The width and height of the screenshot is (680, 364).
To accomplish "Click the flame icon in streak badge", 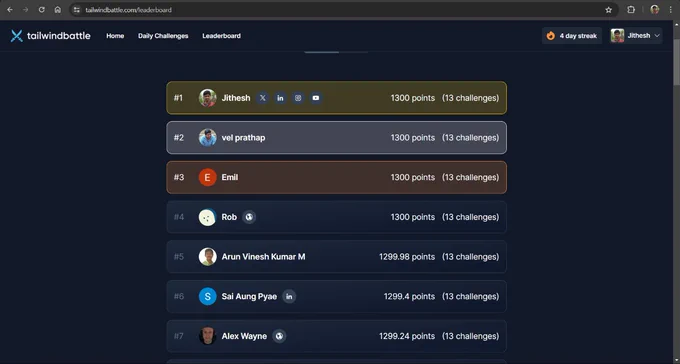I will [x=551, y=36].
